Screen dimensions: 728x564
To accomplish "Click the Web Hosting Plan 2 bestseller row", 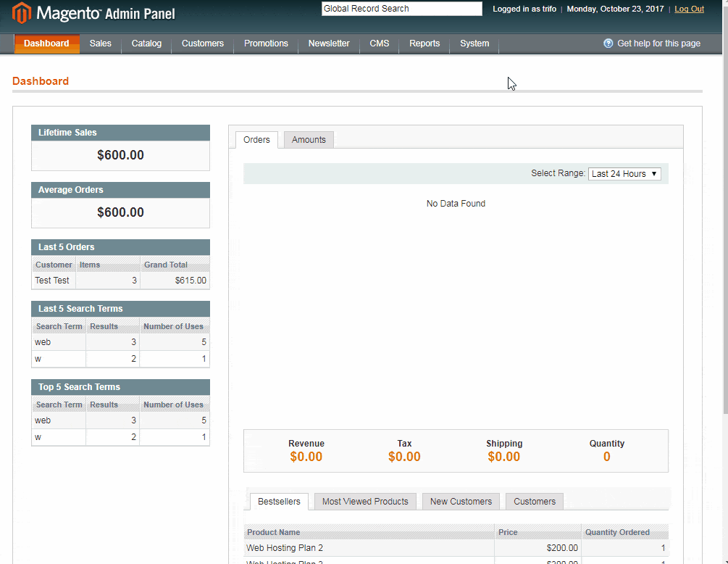I will pos(456,548).
